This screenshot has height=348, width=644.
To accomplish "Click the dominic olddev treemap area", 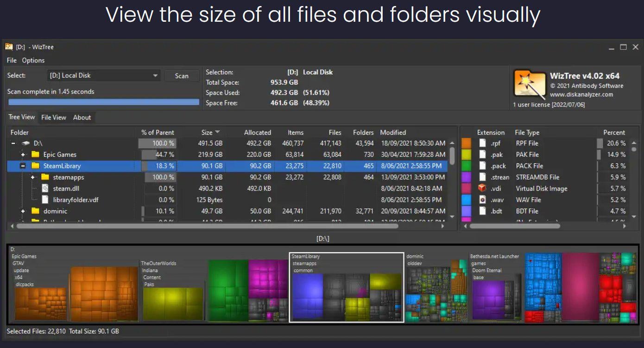I will pos(436,292).
